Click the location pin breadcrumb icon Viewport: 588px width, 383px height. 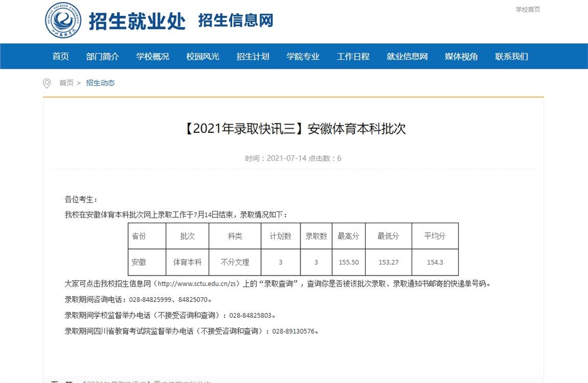[x=47, y=83]
